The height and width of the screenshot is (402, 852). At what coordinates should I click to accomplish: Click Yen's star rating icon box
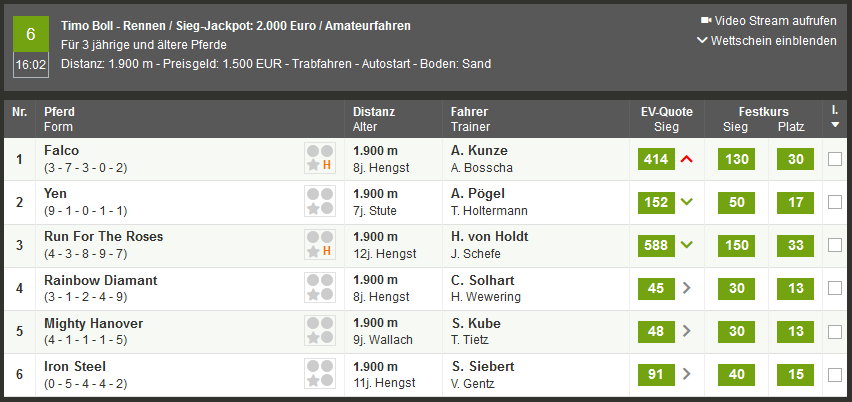coord(320,202)
